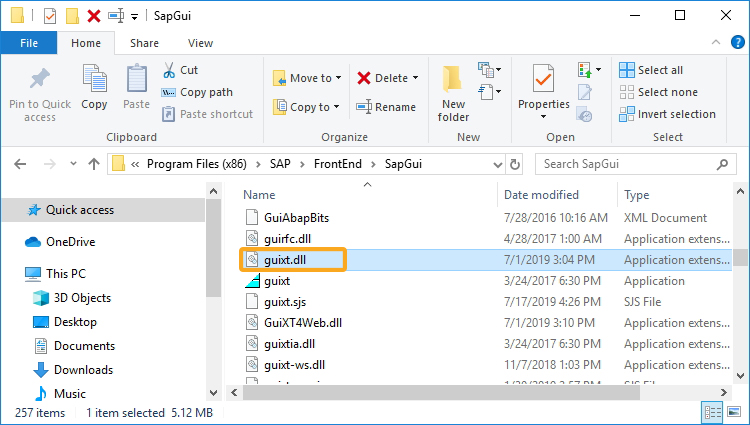Switch to details view in status bar
This screenshot has width=750, height=425.
712,412
